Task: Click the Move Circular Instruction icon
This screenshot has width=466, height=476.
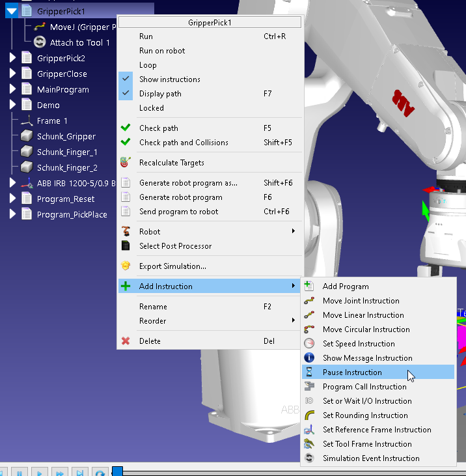Action: click(309, 329)
